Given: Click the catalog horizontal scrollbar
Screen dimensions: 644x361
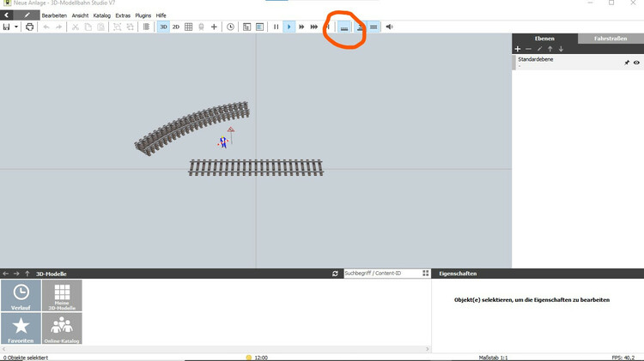Looking at the screenshot, I should pyautogui.click(x=215, y=349).
